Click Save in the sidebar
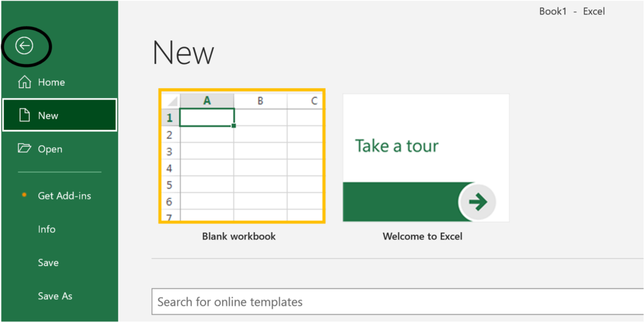 48,262
